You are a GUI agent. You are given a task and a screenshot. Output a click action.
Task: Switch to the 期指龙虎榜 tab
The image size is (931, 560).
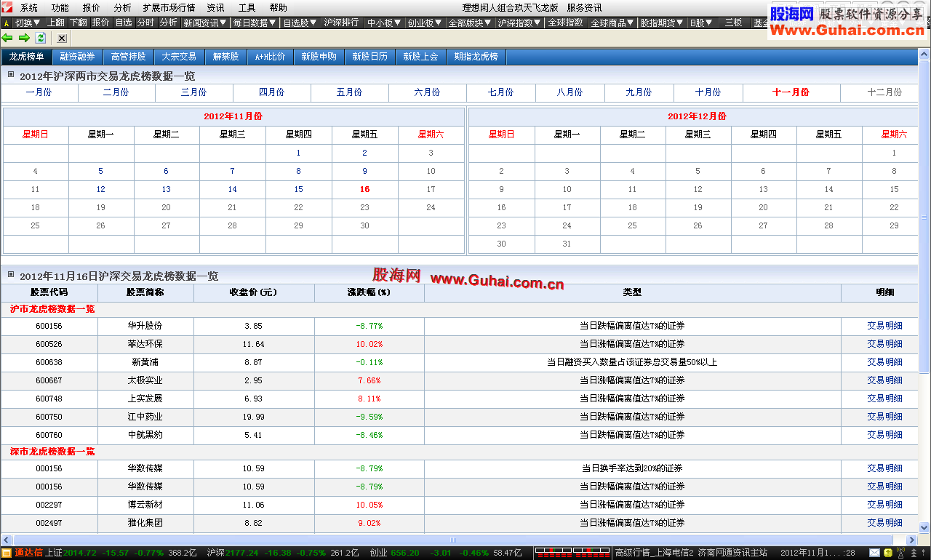[476, 57]
